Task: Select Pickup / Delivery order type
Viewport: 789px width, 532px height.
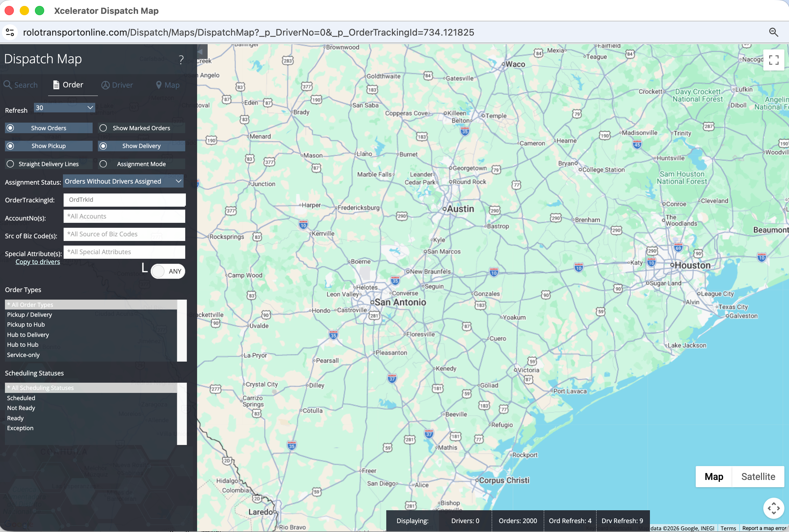Action: 91,314
